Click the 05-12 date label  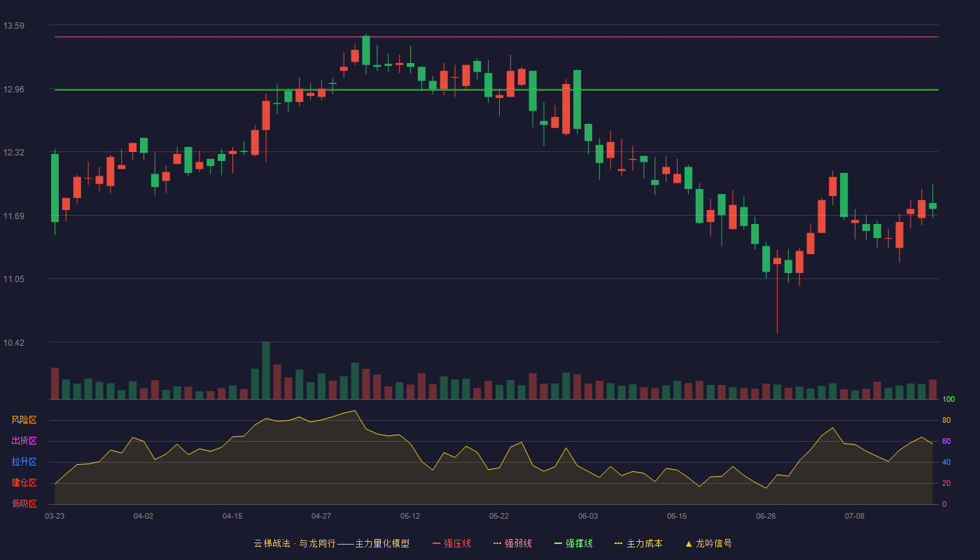coord(410,516)
